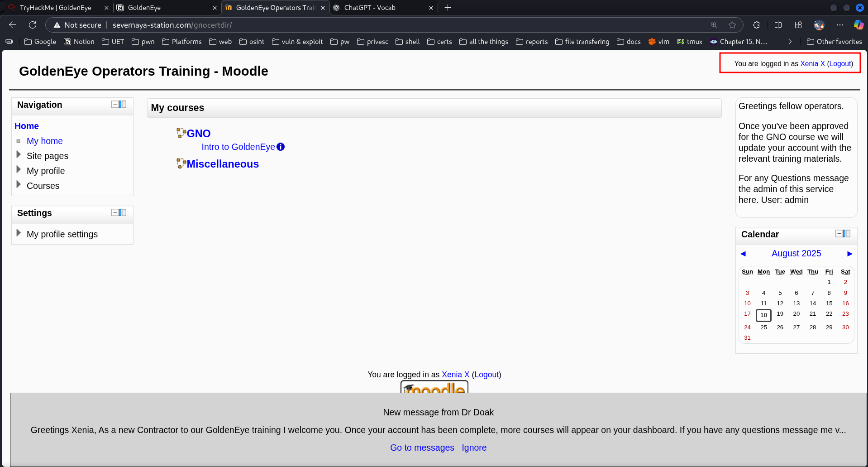The image size is (868, 467).
Task: Go to next month in the calendar
Action: pos(849,254)
